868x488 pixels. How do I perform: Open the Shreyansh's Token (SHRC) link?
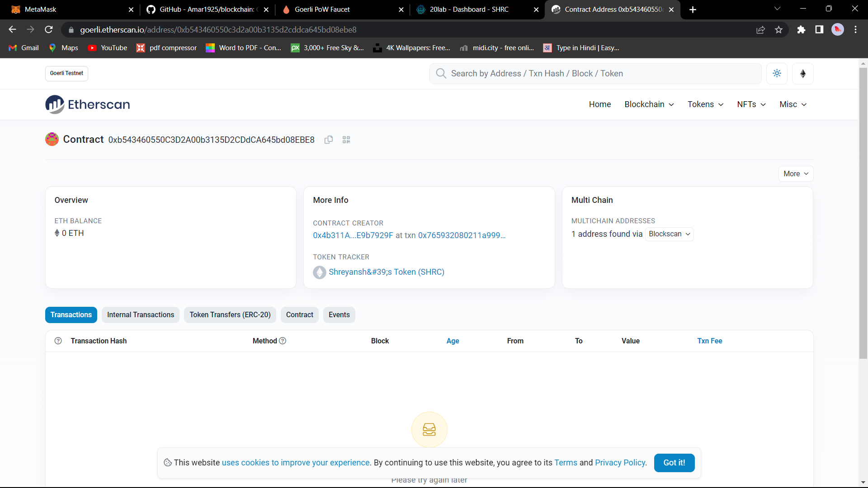(x=387, y=272)
